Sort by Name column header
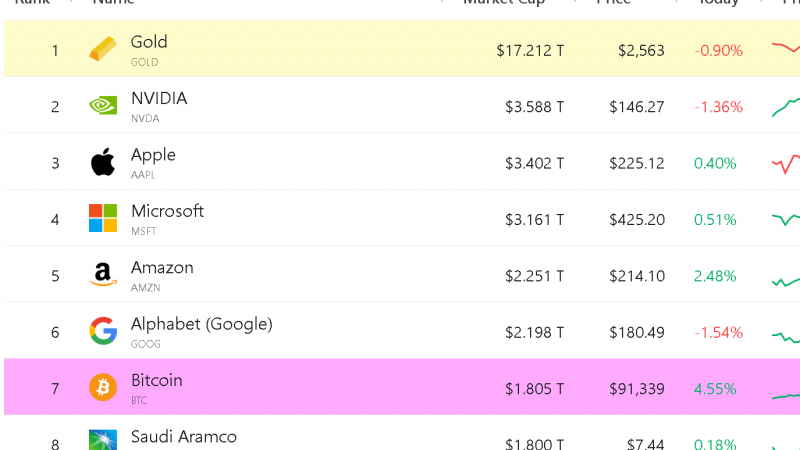Viewport: 800px width, 450px height. (113, 2)
